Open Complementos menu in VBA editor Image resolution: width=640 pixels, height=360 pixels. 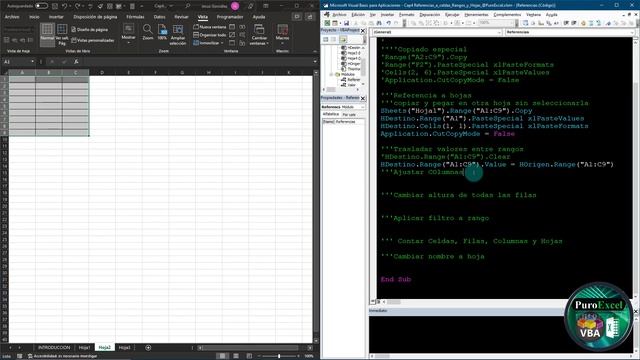(507, 15)
